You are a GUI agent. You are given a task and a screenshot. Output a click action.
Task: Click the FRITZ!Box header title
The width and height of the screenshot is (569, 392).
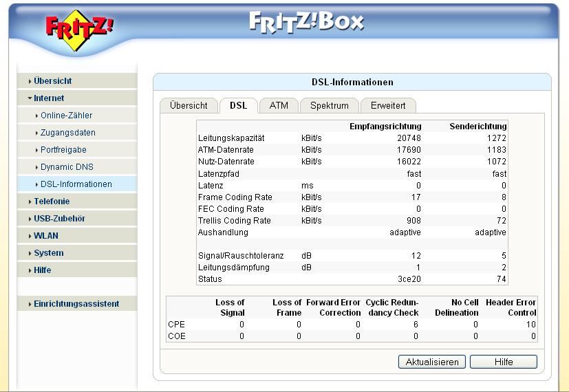click(x=306, y=23)
